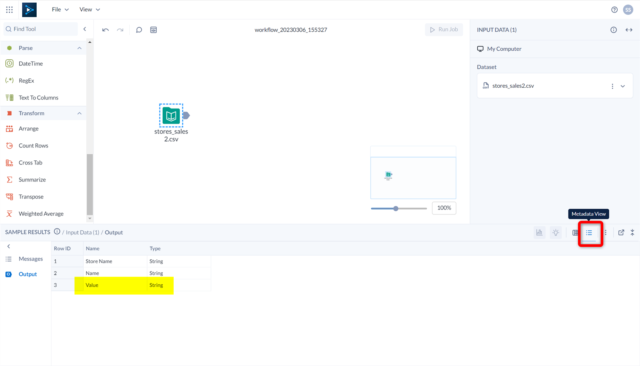Collapse the Transform tool category
The height and width of the screenshot is (366, 640).
(x=79, y=113)
